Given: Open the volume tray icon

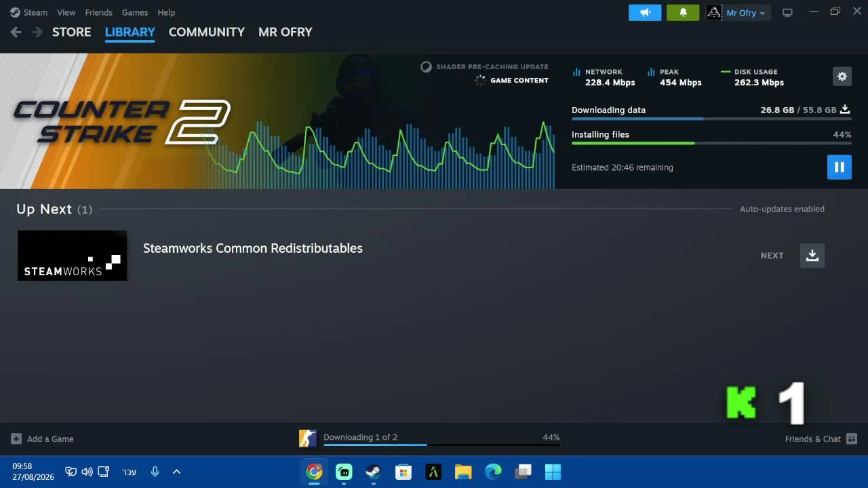Looking at the screenshot, I should tap(87, 472).
